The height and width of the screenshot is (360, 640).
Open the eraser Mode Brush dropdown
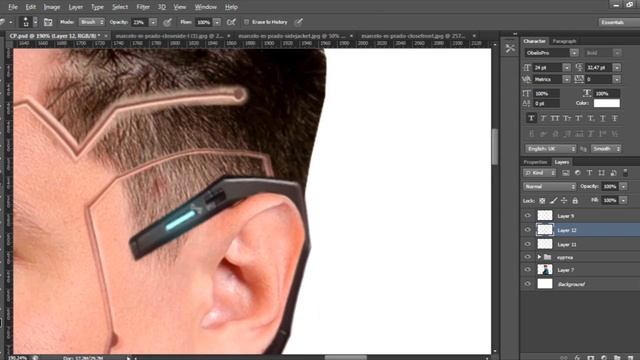point(92,22)
